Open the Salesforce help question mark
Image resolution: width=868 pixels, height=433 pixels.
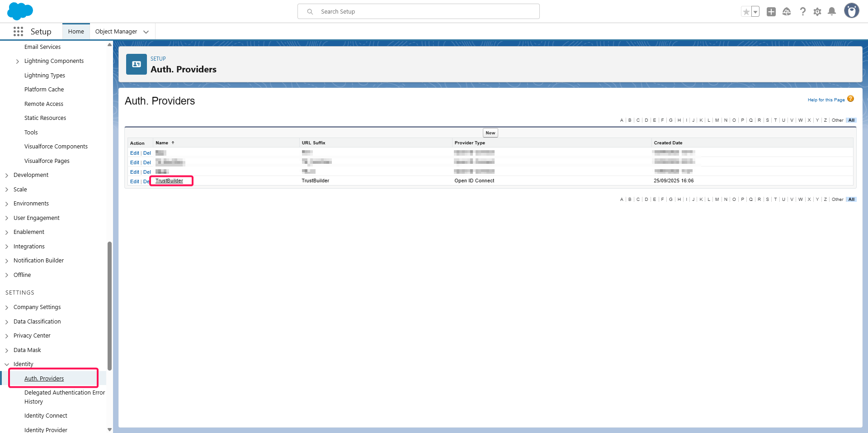click(x=802, y=12)
